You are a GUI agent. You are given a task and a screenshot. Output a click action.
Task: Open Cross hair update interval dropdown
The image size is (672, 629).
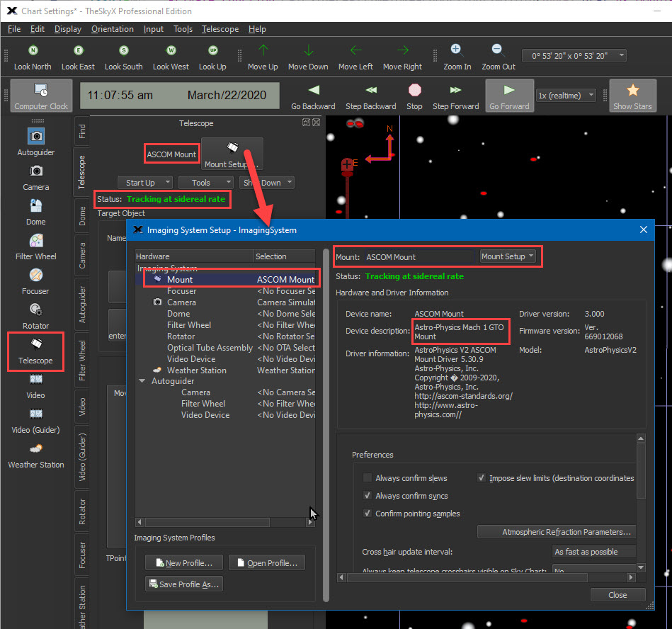(593, 552)
